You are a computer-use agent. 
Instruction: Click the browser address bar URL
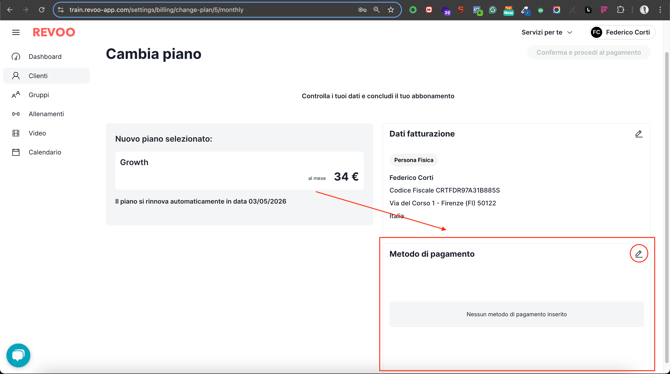click(156, 10)
